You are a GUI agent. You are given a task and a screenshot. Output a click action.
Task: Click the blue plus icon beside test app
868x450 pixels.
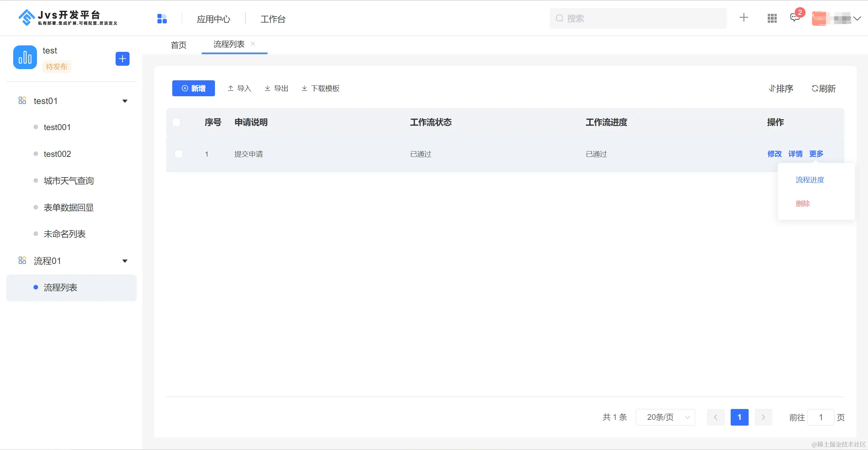pos(122,59)
